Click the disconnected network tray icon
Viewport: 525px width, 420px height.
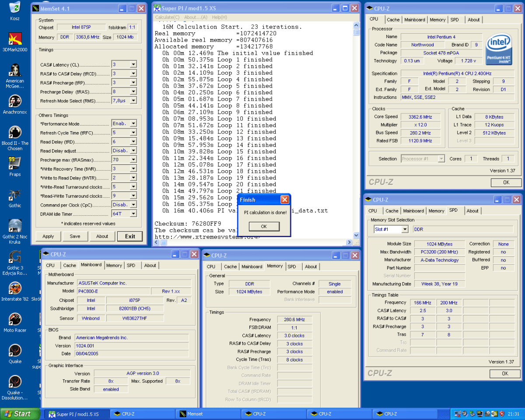(458, 413)
